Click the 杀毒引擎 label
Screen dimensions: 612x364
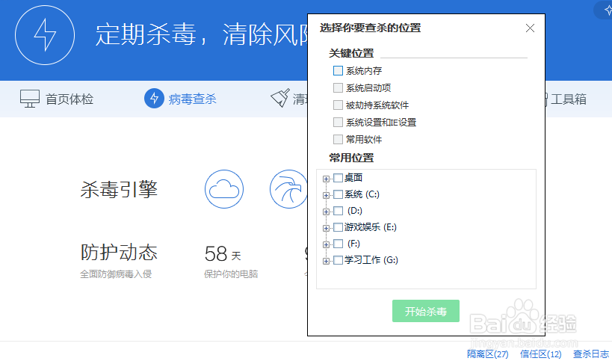[119, 189]
